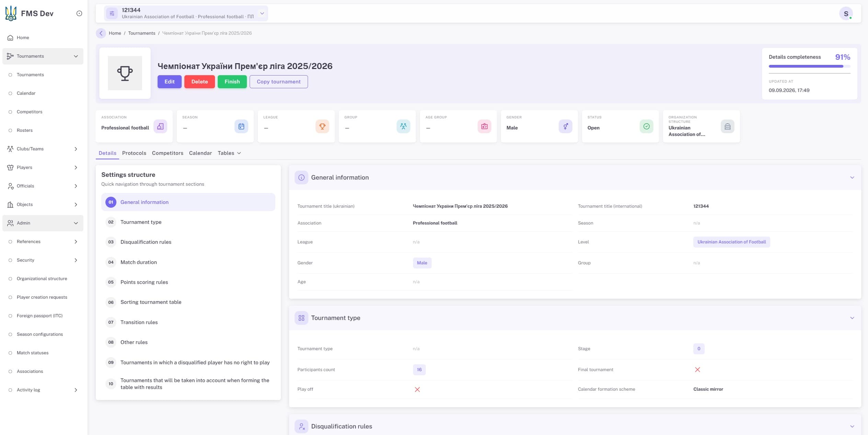Click the context filter sliders icon
Image resolution: width=868 pixels, height=435 pixels.
click(112, 13)
